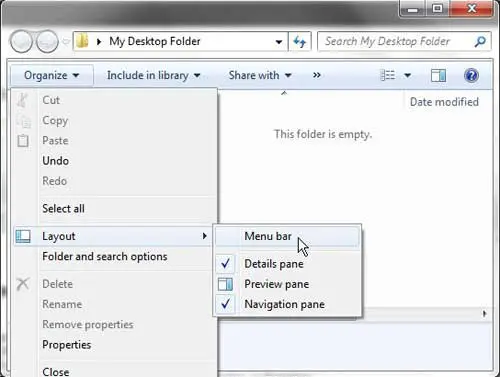Screen dimensions: 500x377
Task: Click the refresh arrows icon beside address bar
Action: click(x=299, y=42)
